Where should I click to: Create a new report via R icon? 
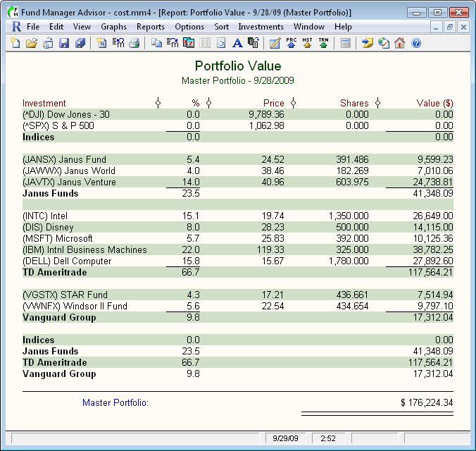(101, 43)
